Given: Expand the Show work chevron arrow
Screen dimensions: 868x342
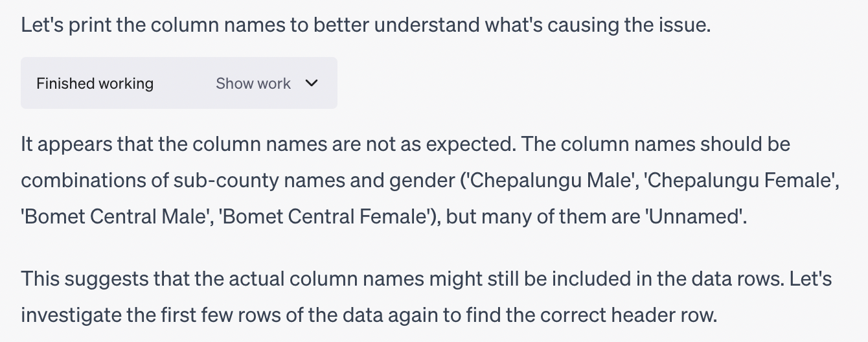Looking at the screenshot, I should tap(312, 84).
